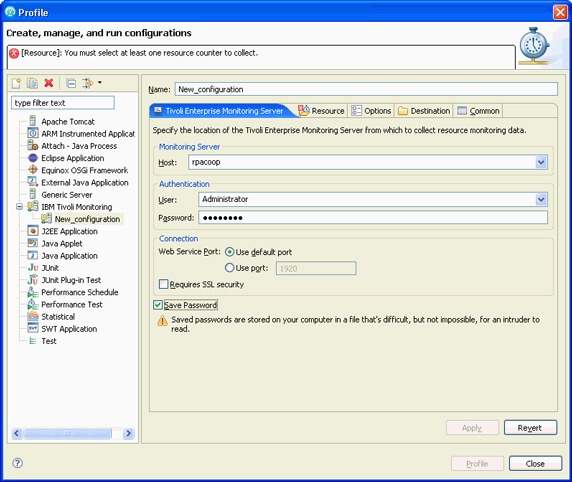This screenshot has height=482, width=572.
Task: Open help via question mark icon
Action: [x=17, y=463]
